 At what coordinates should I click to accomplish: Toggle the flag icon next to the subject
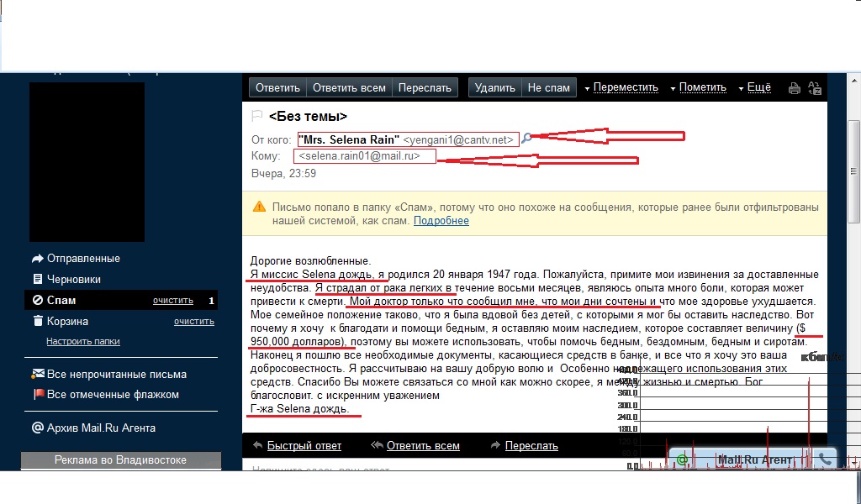pos(256,116)
